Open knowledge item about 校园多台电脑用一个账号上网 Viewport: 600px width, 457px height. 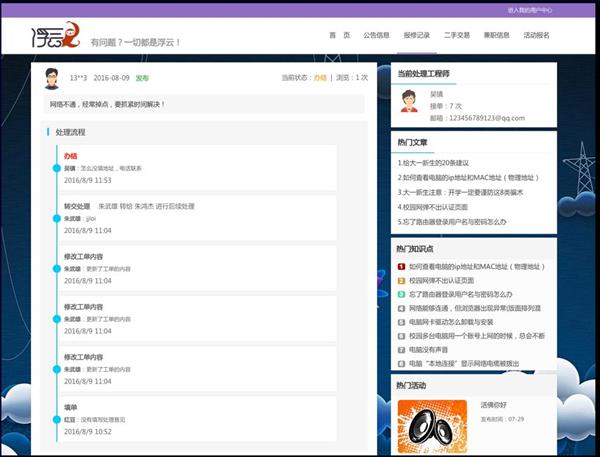coord(477,336)
